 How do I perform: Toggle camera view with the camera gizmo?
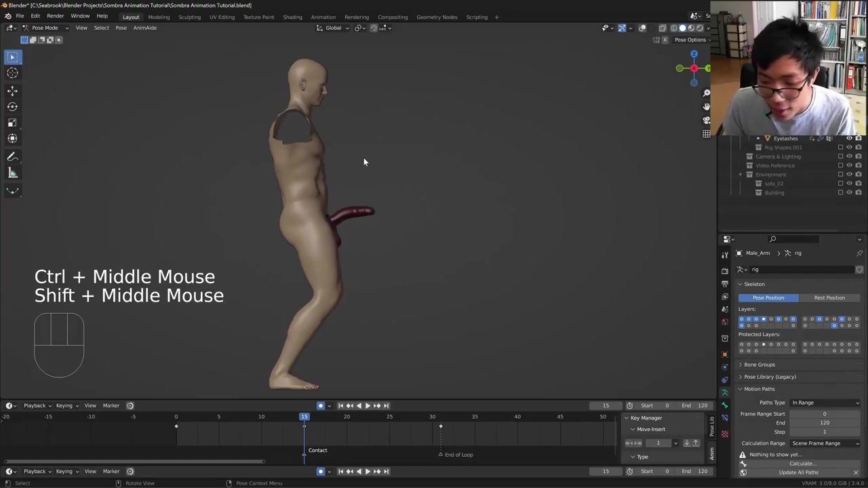coord(706,120)
